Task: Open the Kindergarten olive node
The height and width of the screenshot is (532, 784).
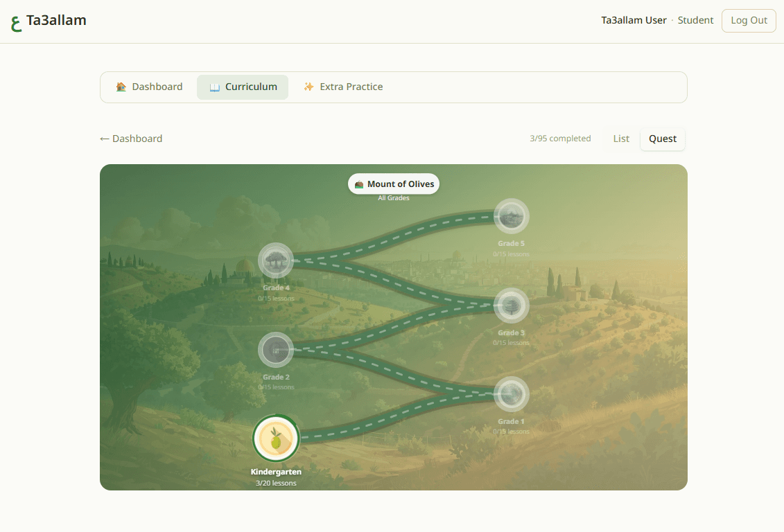Action: (276, 438)
